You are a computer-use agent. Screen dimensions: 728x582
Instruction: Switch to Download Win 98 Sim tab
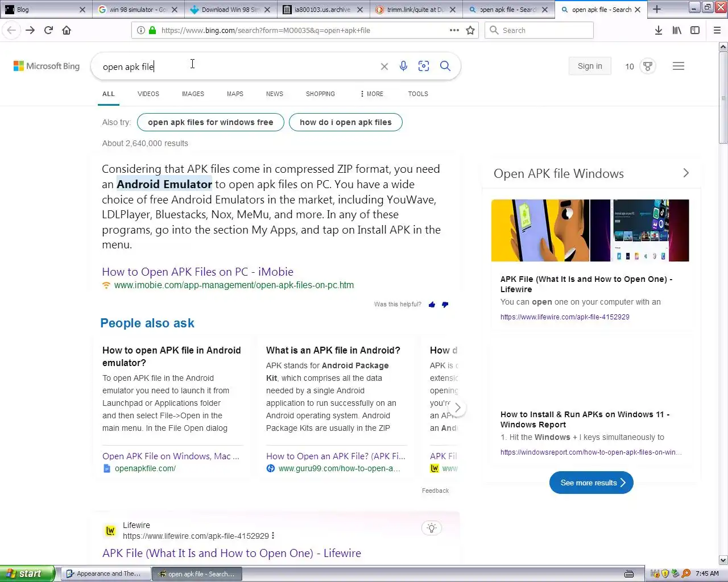pyautogui.click(x=230, y=9)
